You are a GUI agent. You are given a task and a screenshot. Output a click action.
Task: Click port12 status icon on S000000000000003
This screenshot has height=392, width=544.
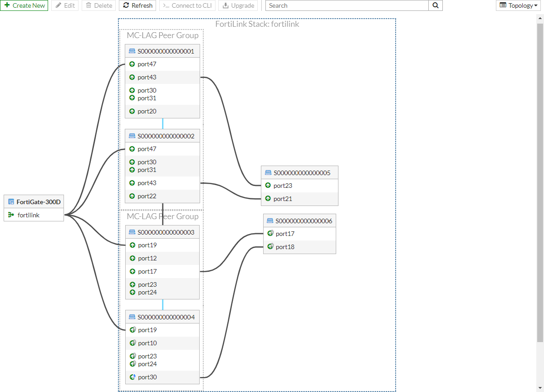(x=132, y=259)
